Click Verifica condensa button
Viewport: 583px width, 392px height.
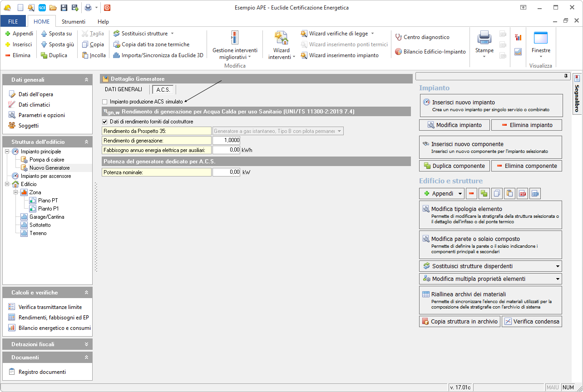(532, 321)
